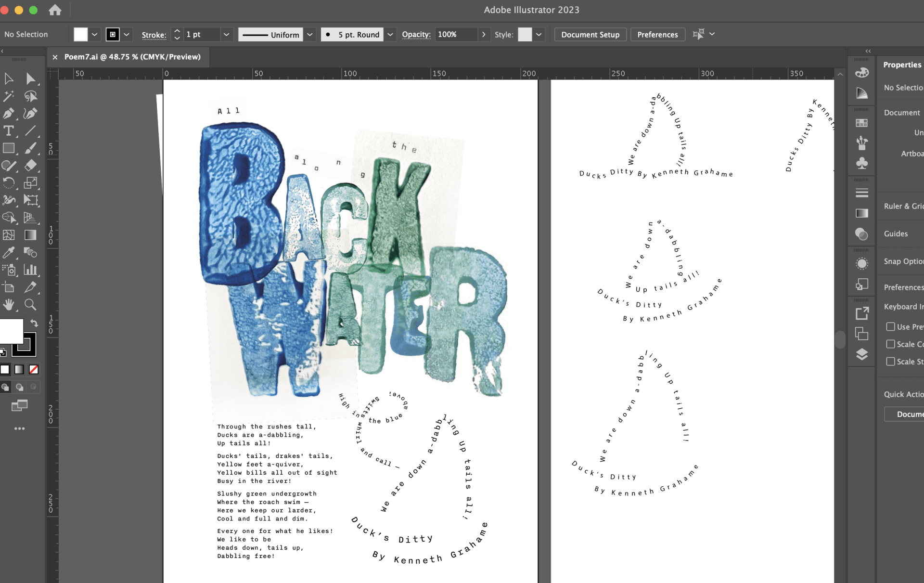Viewport: 924px width, 583px height.
Task: Enable Scale Strokes & Effects checkbox
Action: tap(890, 362)
